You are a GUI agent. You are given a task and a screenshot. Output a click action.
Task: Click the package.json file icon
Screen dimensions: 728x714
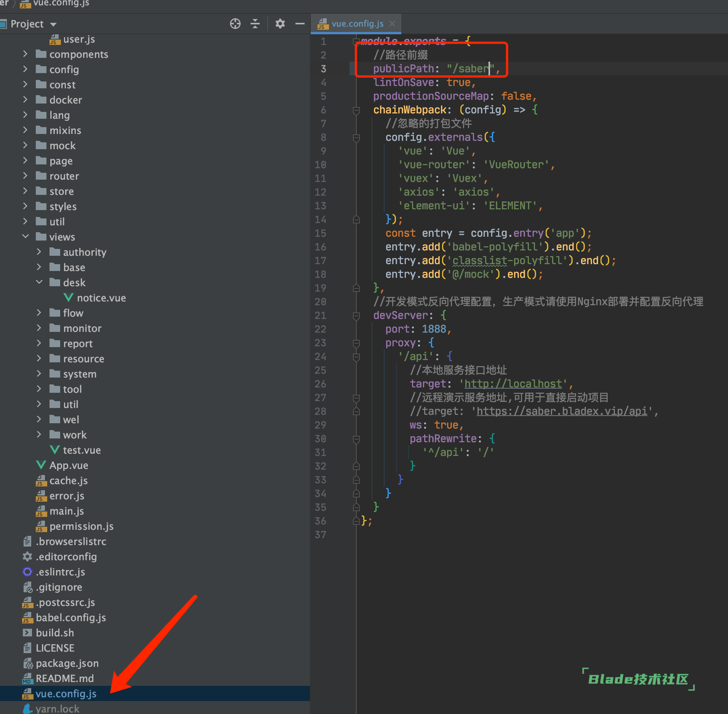click(x=27, y=663)
